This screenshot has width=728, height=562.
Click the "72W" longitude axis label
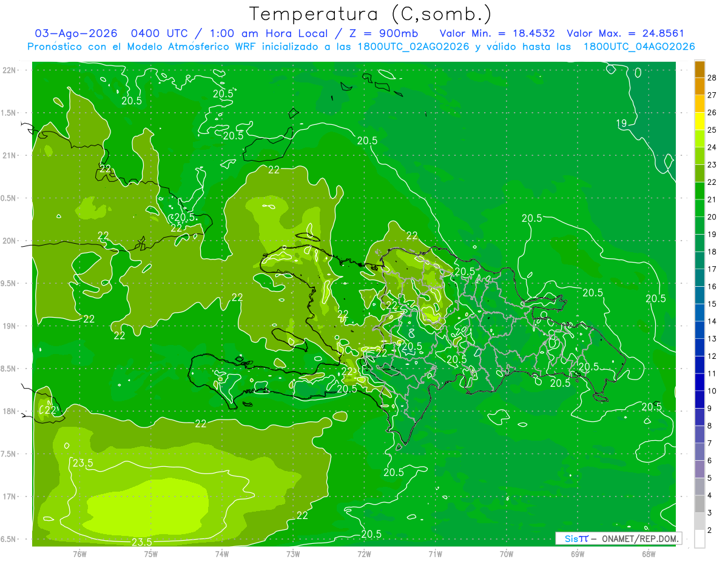pos(364,554)
